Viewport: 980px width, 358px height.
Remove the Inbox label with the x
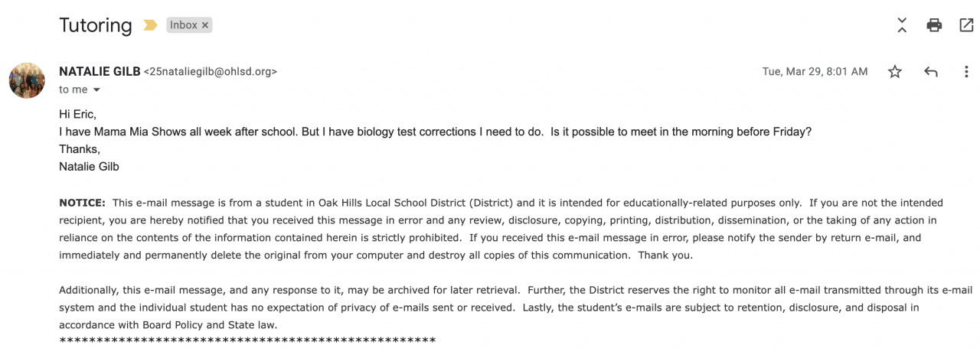coord(205,25)
